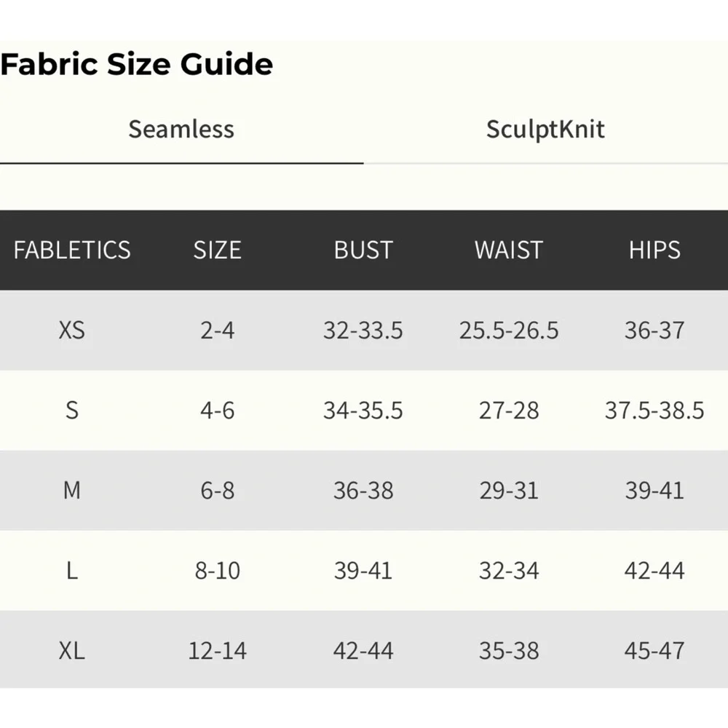The height and width of the screenshot is (728, 728).
Task: Click the WAIST column header
Action: (508, 250)
